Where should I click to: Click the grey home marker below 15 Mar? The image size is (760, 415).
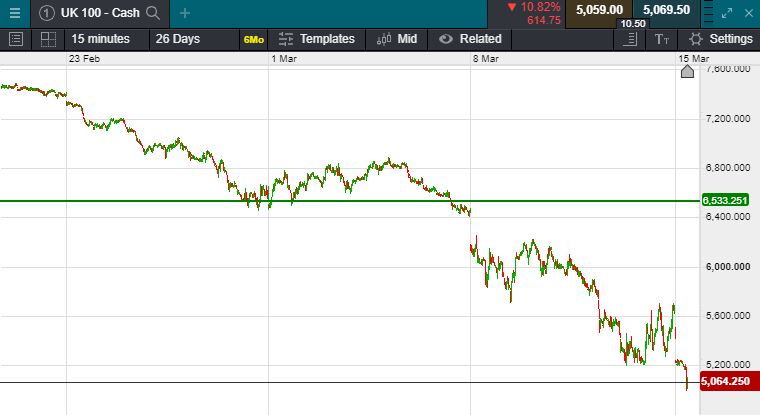point(687,72)
